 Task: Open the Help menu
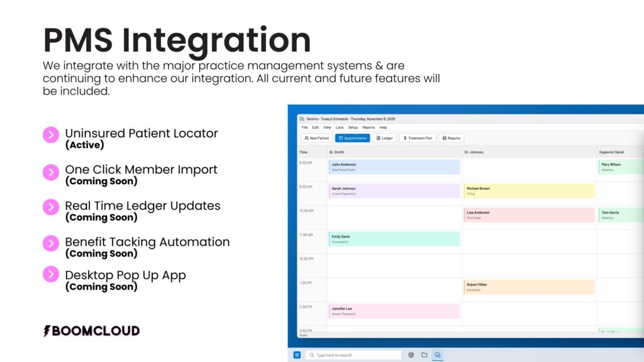(383, 128)
